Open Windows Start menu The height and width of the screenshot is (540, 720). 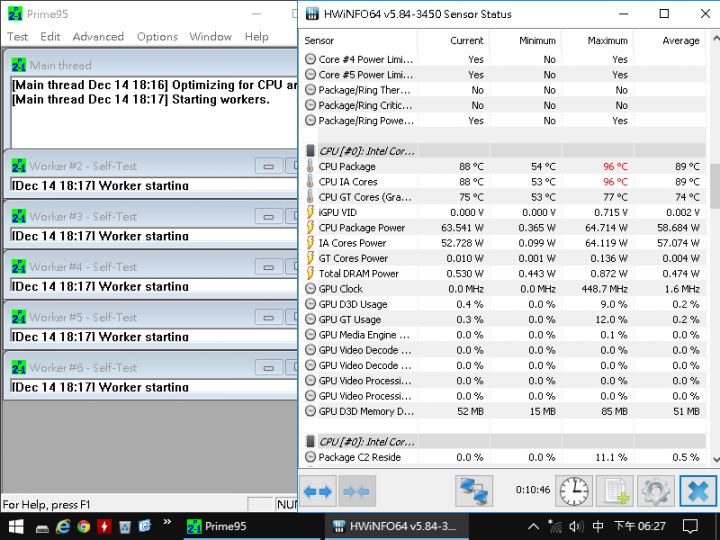click(17, 526)
